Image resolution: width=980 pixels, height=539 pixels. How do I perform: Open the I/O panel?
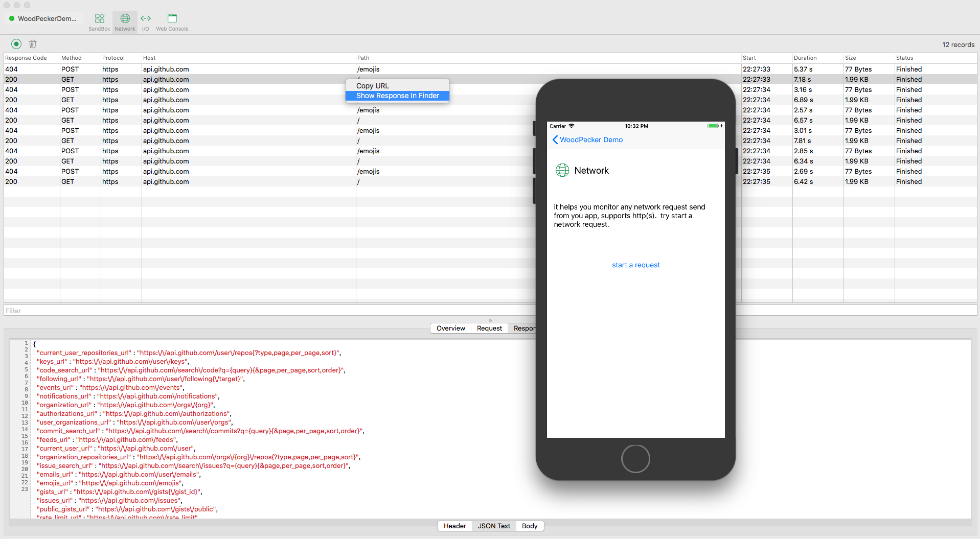coord(146,22)
